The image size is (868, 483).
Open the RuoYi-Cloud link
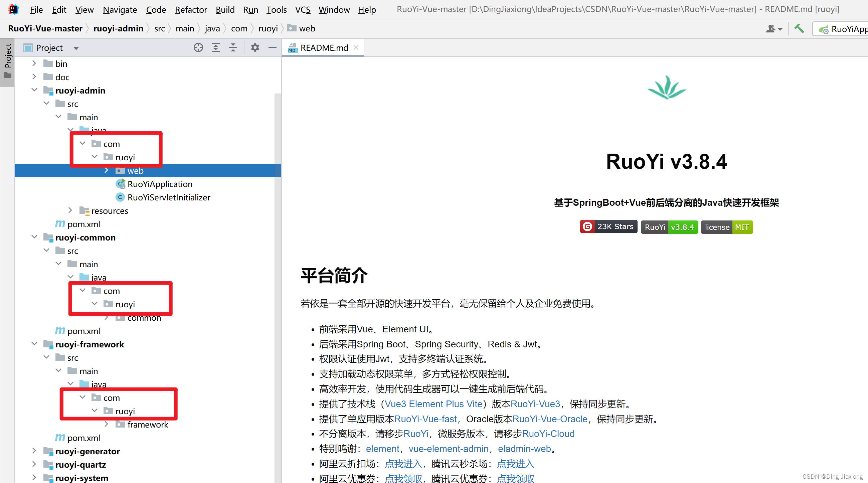[548, 434]
